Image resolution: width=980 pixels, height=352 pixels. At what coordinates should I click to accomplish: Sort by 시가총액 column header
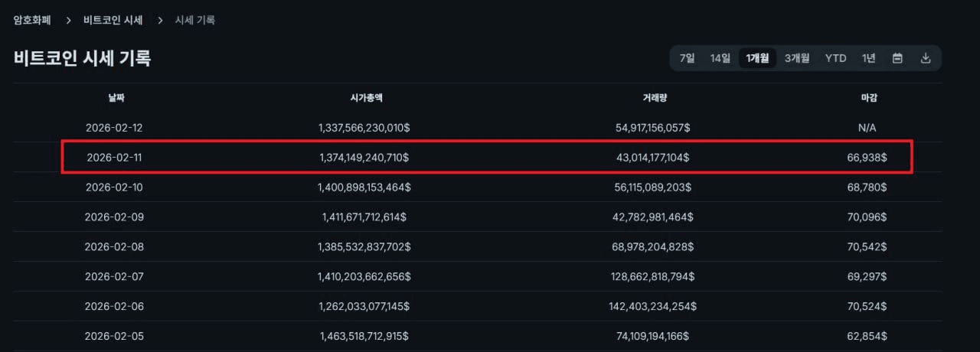[x=364, y=98]
